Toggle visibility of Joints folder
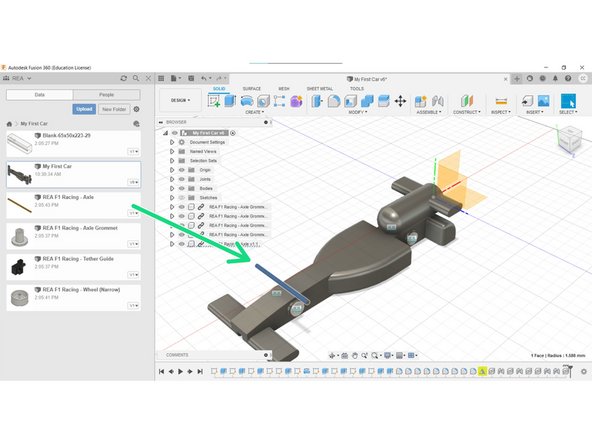The height and width of the screenshot is (444, 592). tap(182, 179)
